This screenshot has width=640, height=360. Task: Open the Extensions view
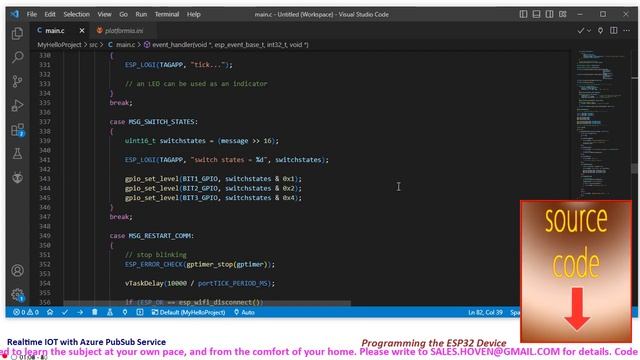pyautogui.click(x=18, y=130)
